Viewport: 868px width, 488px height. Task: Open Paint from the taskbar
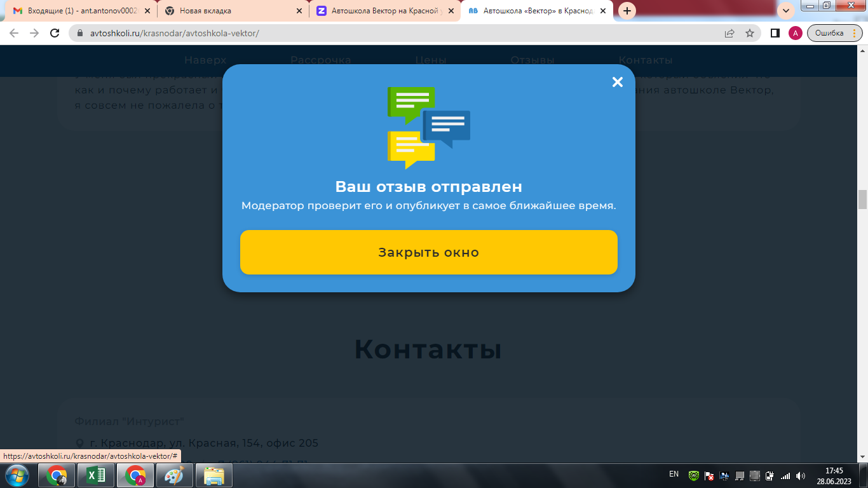tap(173, 475)
